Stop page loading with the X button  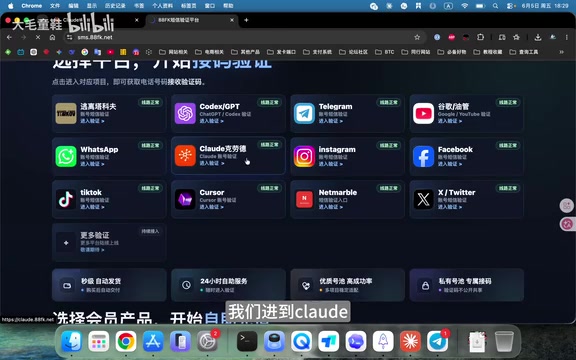coord(38,37)
